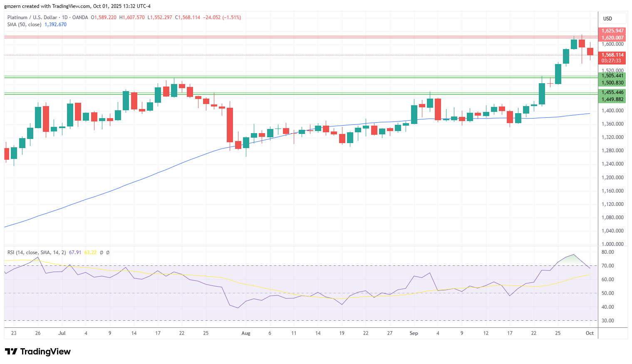Click the close price C1,568.114 in header
Screen dimensions: 632x364
[187, 17]
